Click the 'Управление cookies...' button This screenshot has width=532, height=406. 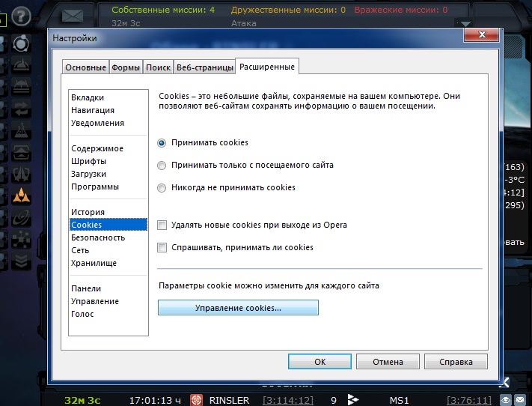coord(238,307)
